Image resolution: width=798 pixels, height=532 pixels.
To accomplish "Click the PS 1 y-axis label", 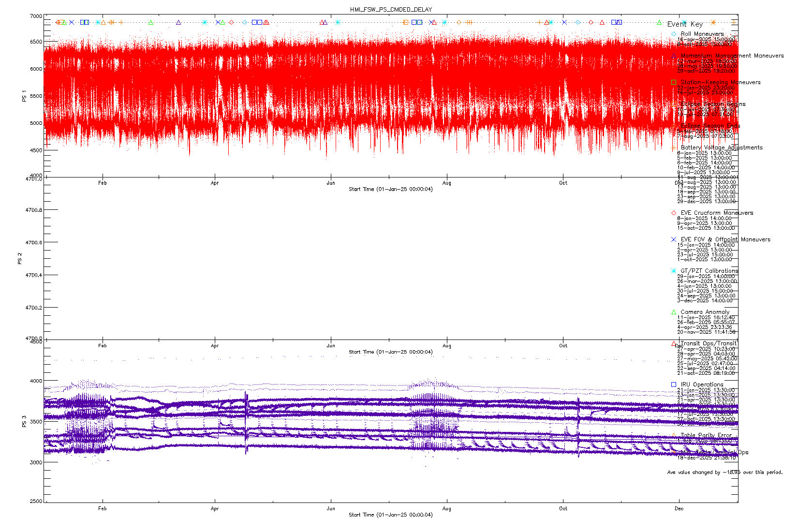I will coord(24,96).
